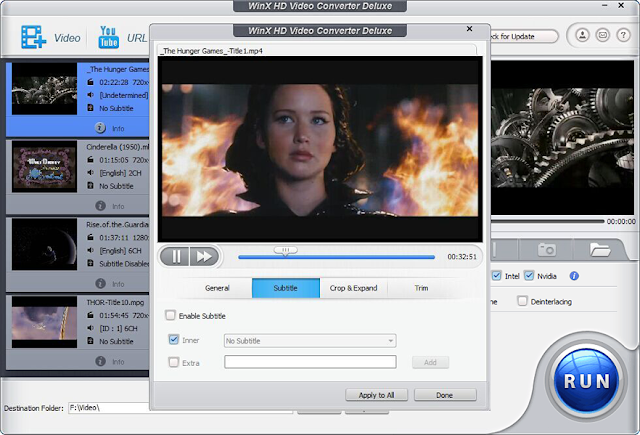Click Info icon under The Hunger Games
This screenshot has width=640, height=435.
[100, 128]
